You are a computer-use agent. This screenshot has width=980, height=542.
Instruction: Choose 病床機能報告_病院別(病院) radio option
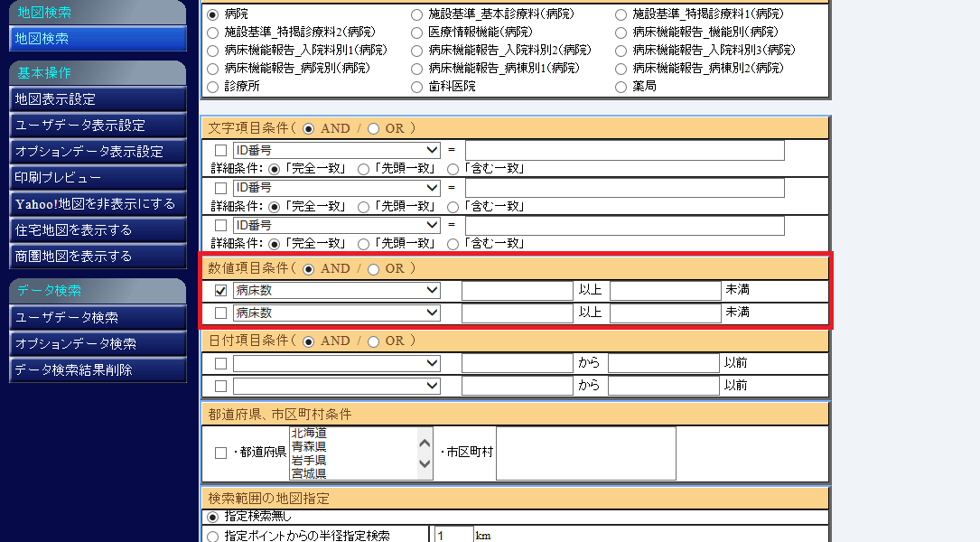point(213,69)
